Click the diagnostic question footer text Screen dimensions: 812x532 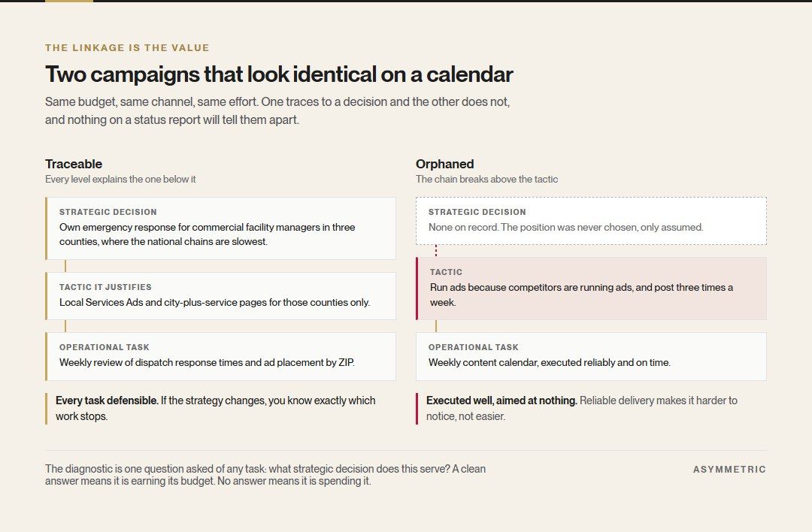coord(265,475)
